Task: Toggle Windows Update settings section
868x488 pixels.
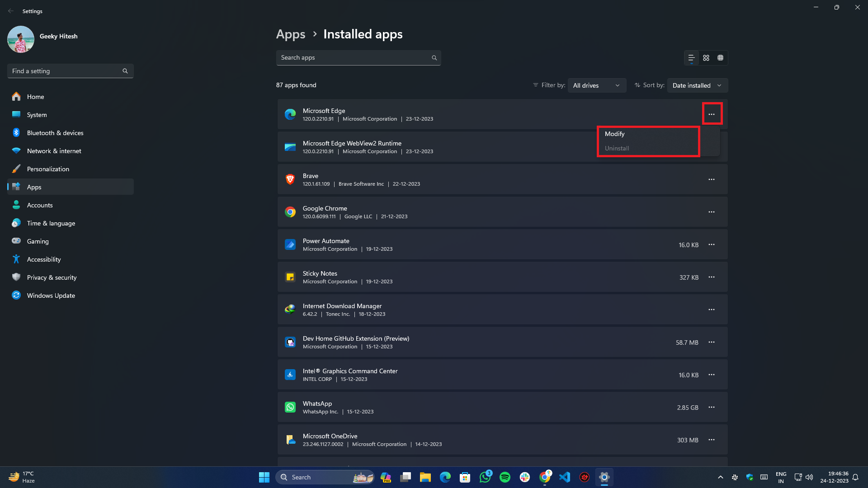Action: coord(51,295)
